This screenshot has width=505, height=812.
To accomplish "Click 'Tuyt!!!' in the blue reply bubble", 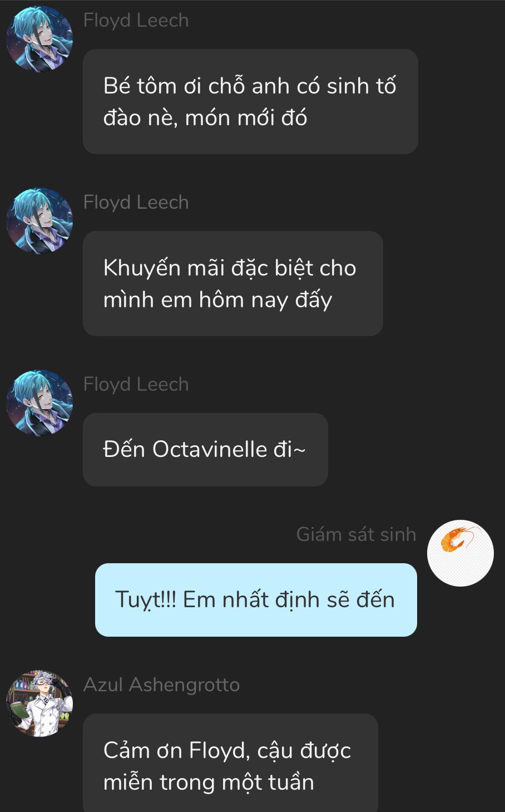I will (145, 600).
